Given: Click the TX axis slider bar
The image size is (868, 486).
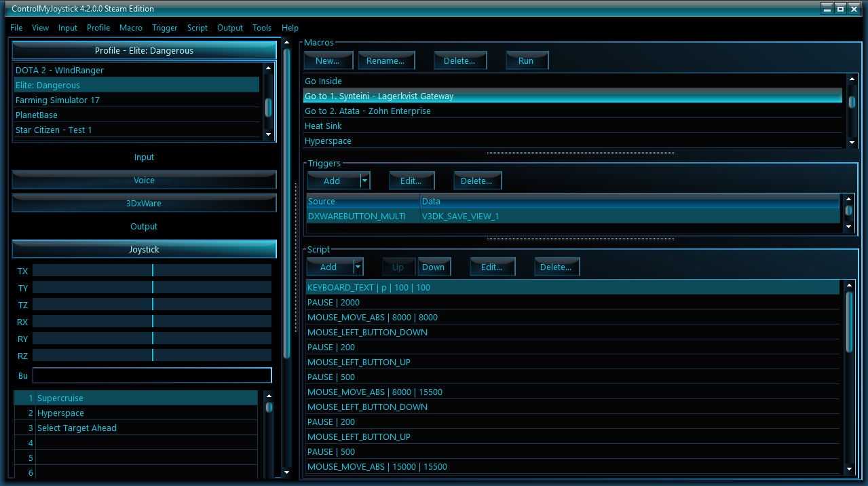Looking at the screenshot, I should (x=152, y=271).
